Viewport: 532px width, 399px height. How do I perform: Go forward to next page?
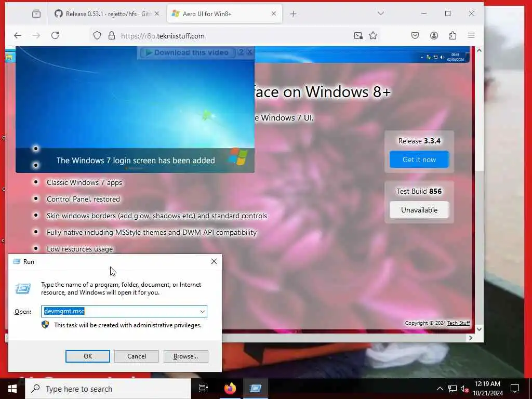pyautogui.click(x=36, y=36)
